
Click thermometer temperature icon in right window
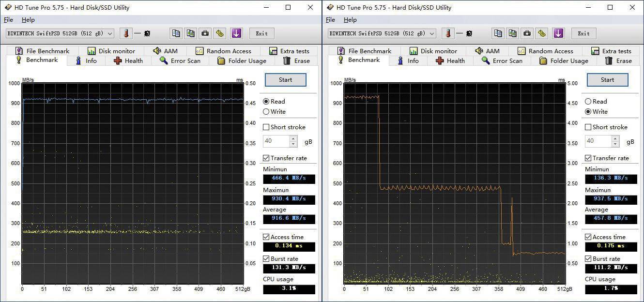coord(448,33)
